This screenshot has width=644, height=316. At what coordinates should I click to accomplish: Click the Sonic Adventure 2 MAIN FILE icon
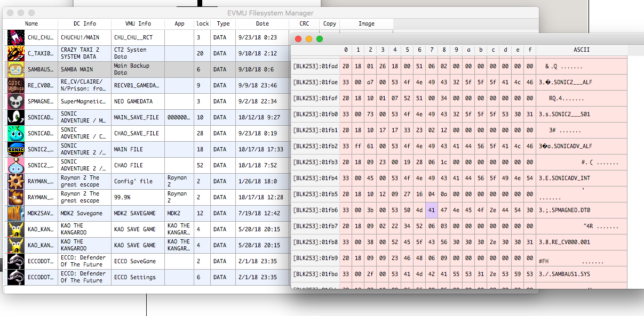pyautogui.click(x=16, y=149)
